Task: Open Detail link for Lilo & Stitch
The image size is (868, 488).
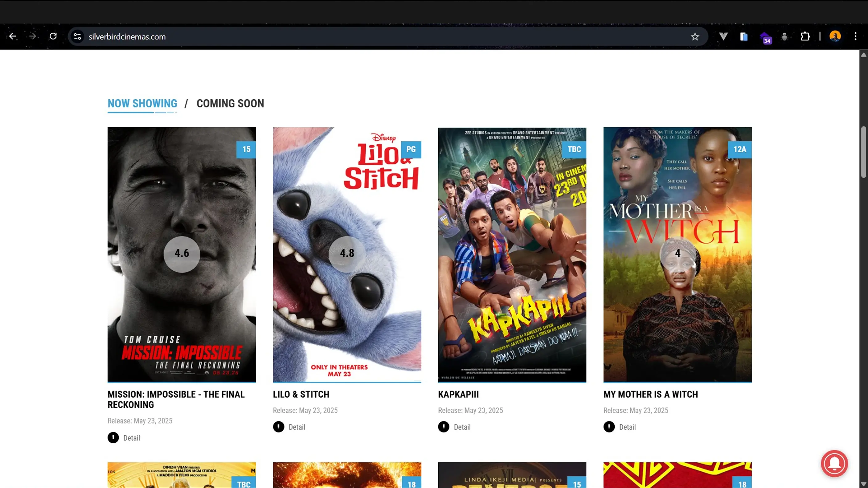Action: click(297, 427)
